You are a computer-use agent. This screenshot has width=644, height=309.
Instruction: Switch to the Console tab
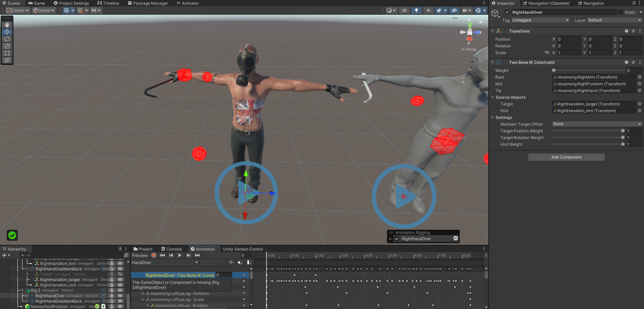coord(171,249)
